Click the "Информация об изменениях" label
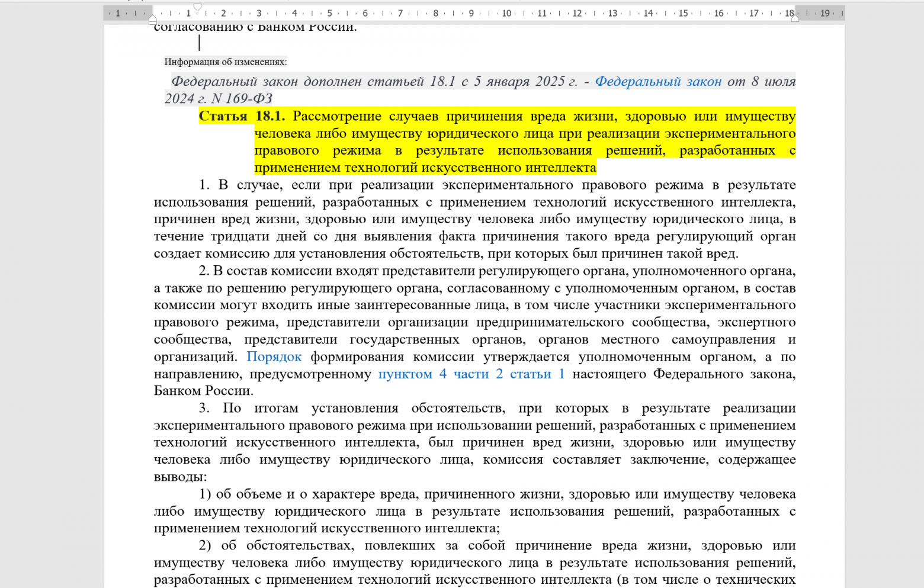This screenshot has height=588, width=924. (x=225, y=62)
